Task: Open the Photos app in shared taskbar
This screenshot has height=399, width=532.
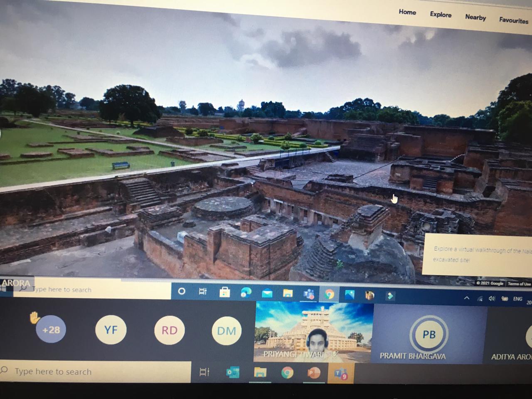Action: pos(350,295)
